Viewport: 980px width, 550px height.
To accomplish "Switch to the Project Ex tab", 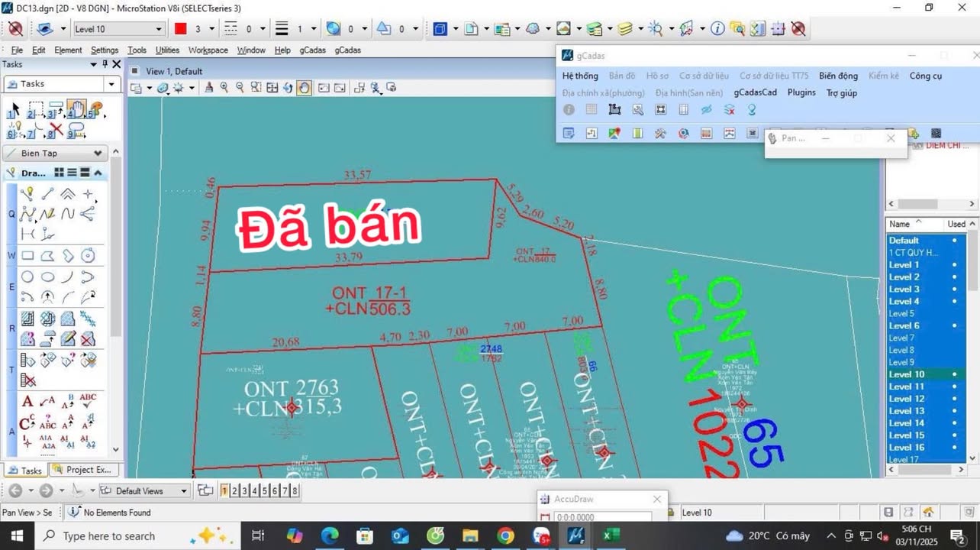I will click(x=83, y=470).
